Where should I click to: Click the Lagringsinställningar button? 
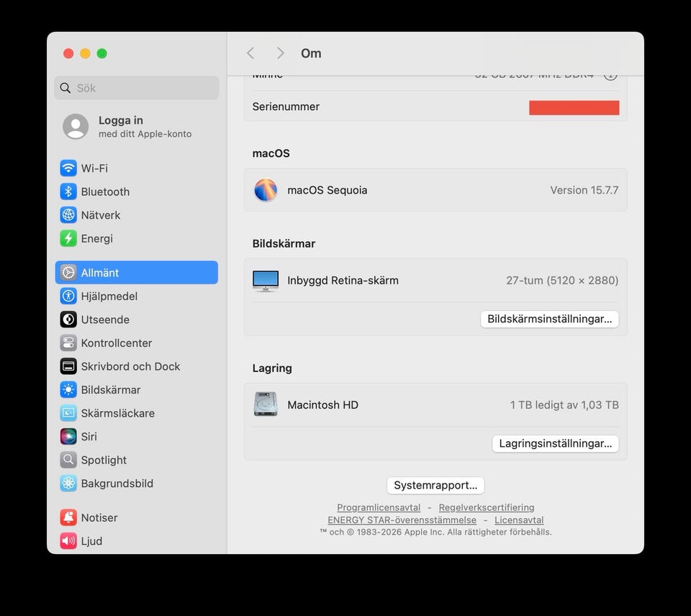coord(555,444)
